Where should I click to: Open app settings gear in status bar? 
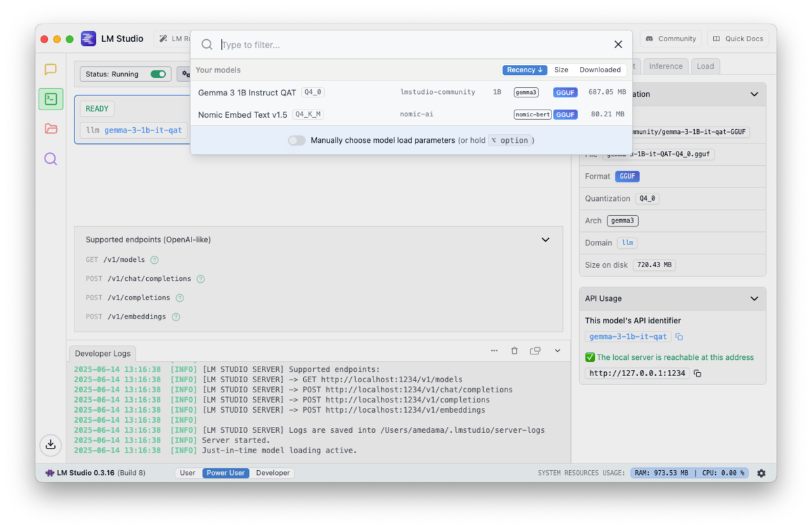click(761, 473)
